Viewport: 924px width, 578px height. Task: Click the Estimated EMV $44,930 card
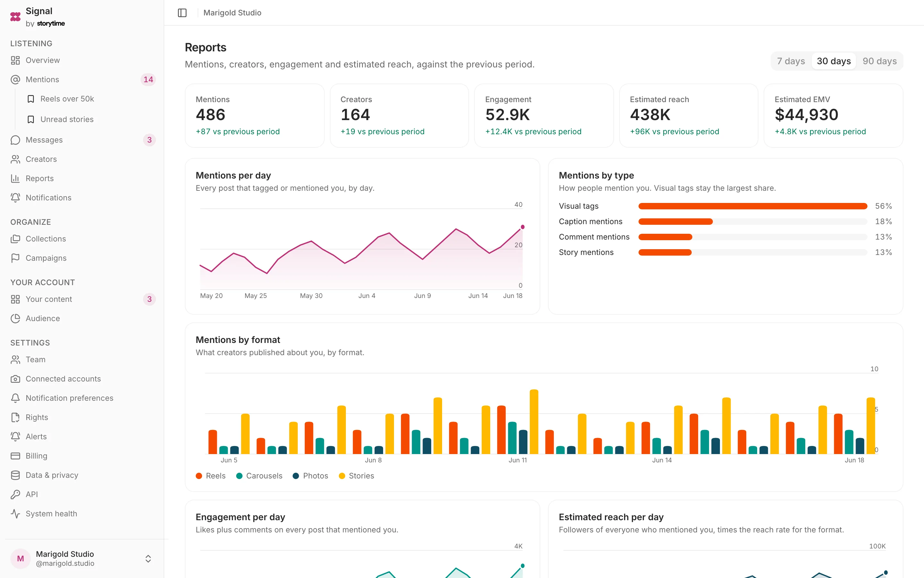(x=834, y=116)
